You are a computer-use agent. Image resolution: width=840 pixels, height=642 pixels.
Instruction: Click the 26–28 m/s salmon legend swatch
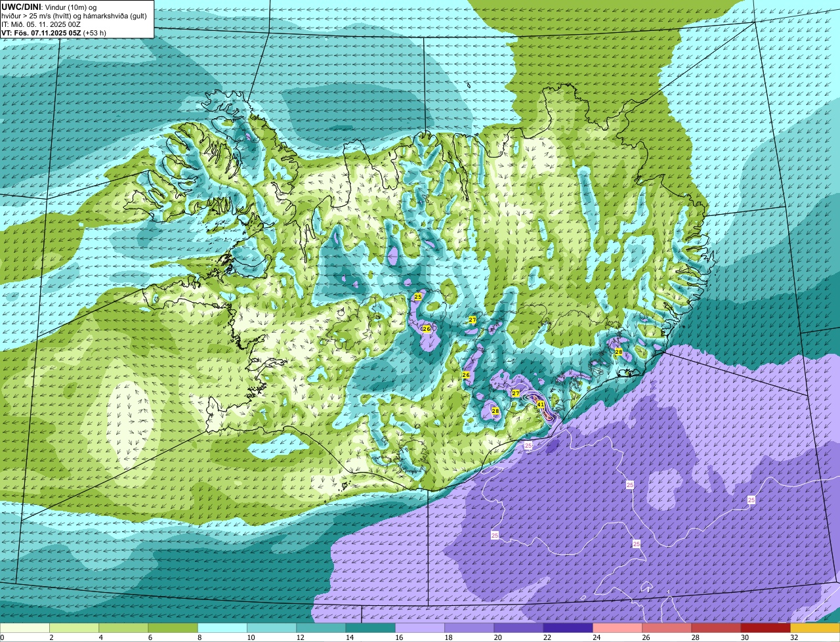tap(667, 628)
